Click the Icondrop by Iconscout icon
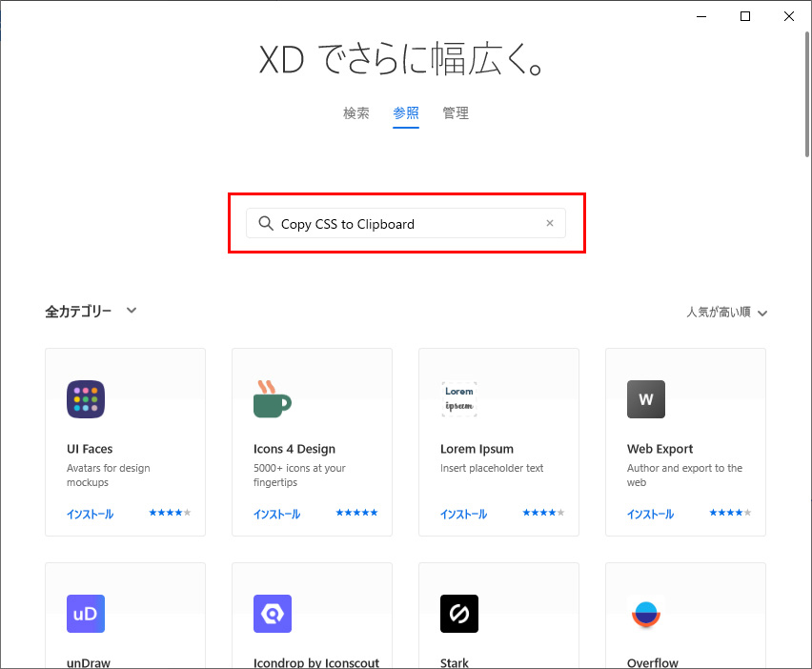The image size is (812, 669). (x=273, y=614)
